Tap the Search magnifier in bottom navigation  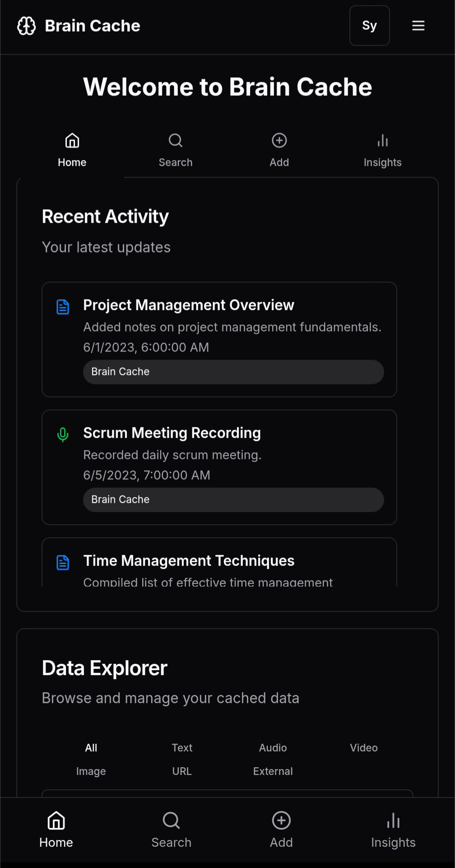[172, 821]
